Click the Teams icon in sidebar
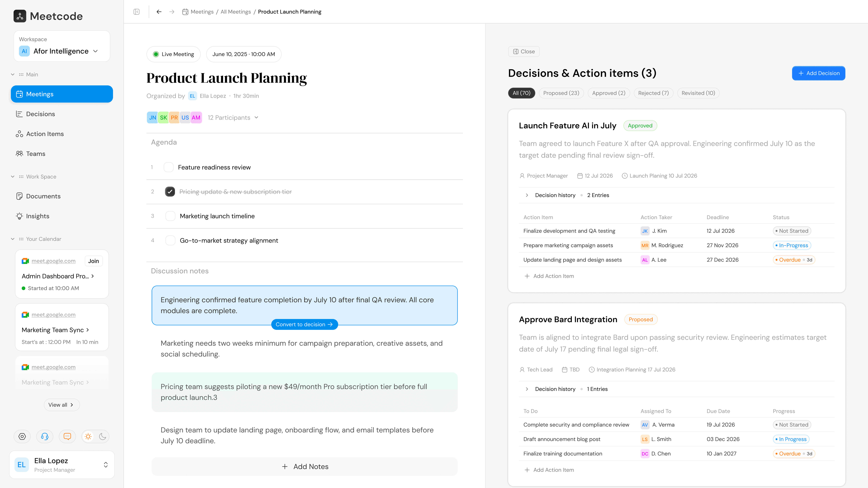Viewport: 868px width, 488px height. pyautogui.click(x=20, y=154)
